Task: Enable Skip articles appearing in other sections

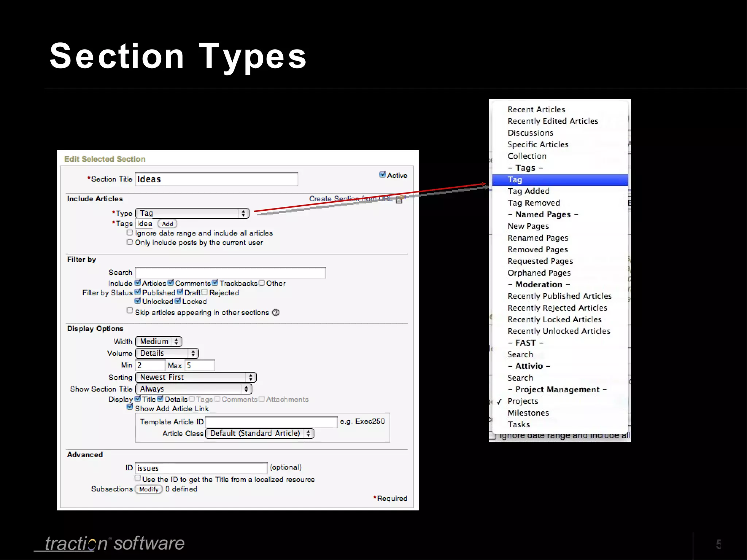Action: [x=129, y=310]
